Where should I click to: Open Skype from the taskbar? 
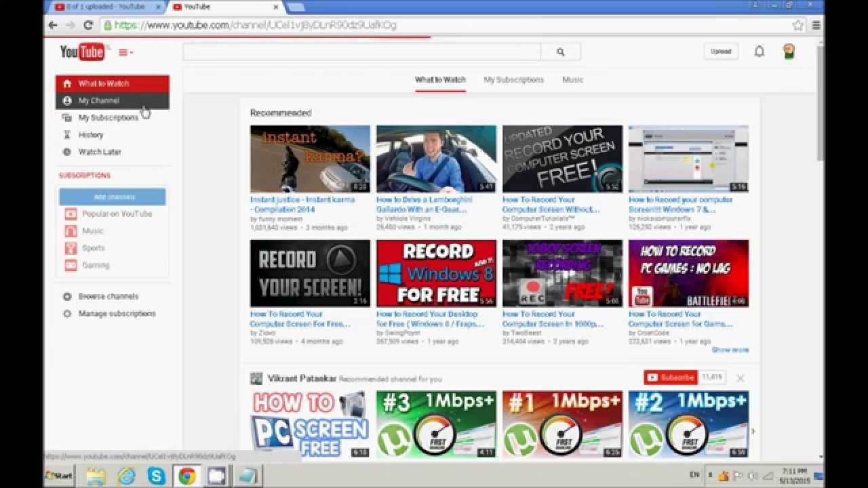point(157,476)
